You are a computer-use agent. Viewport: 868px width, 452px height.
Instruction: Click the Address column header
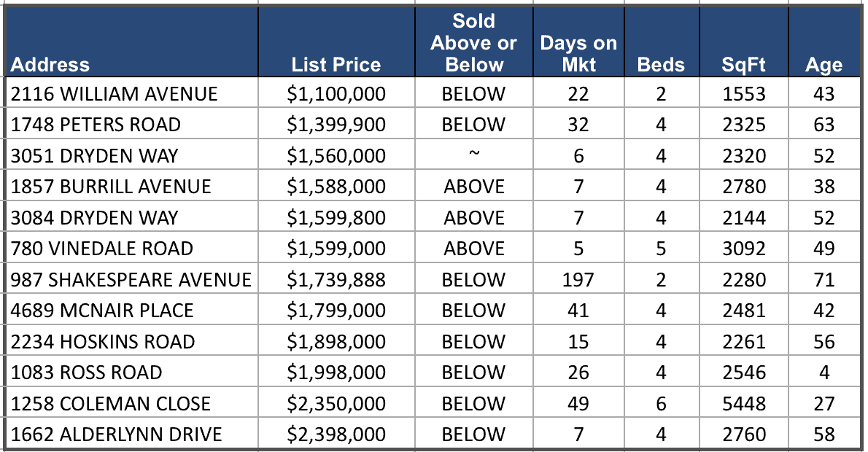(x=50, y=64)
